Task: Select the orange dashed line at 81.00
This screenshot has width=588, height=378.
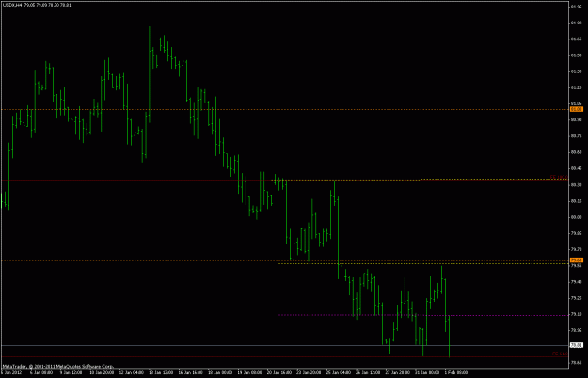Action: click(x=285, y=110)
